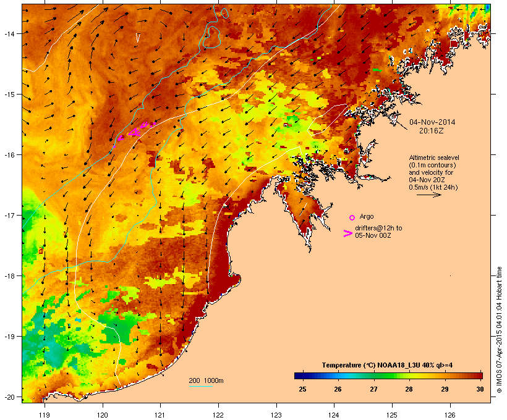Click the 0.5m/s velocity scale text
The image size is (507, 420).
pos(433,187)
